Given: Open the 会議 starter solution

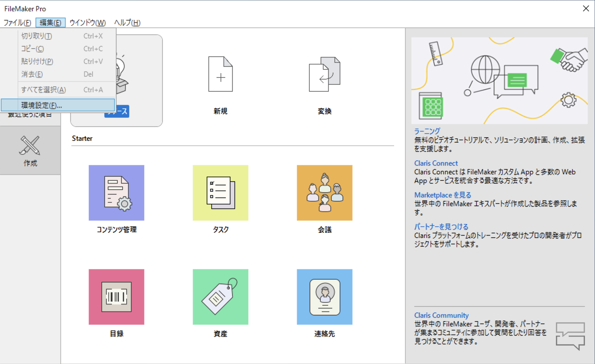Looking at the screenshot, I should point(324,192).
